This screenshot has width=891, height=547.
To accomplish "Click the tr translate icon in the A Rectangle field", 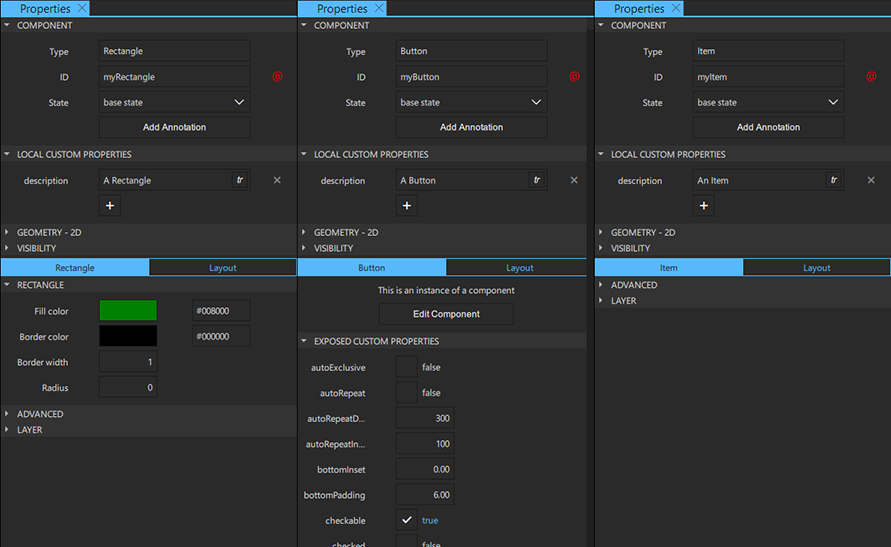I will [x=240, y=180].
